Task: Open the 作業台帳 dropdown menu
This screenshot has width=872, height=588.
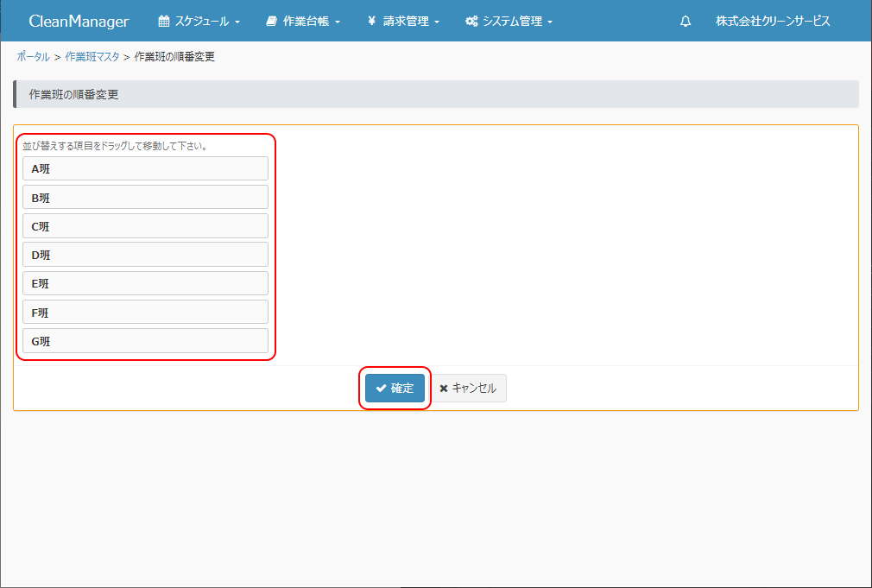Action: click(x=303, y=21)
